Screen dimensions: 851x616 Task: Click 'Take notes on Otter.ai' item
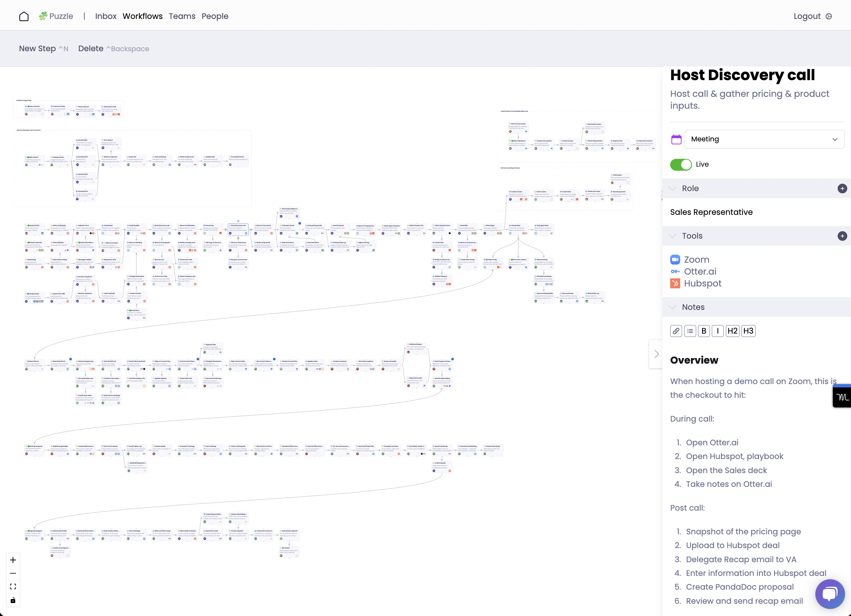(729, 484)
